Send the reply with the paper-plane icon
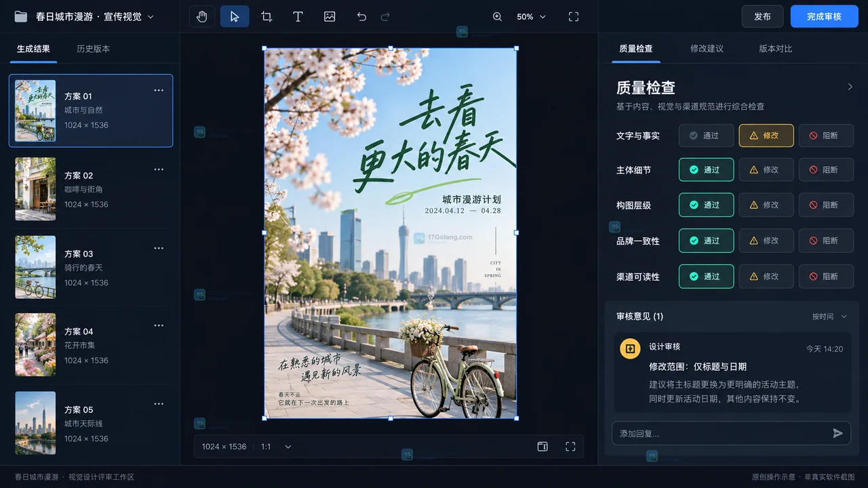 [x=838, y=433]
